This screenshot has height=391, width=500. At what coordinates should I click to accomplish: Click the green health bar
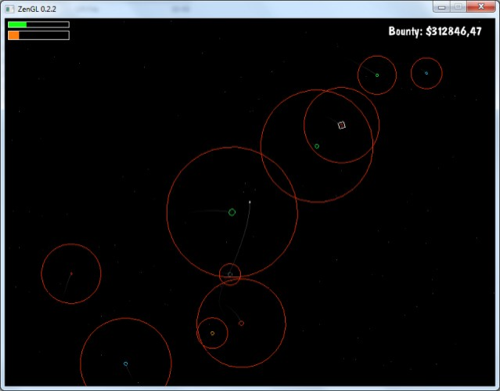point(39,25)
